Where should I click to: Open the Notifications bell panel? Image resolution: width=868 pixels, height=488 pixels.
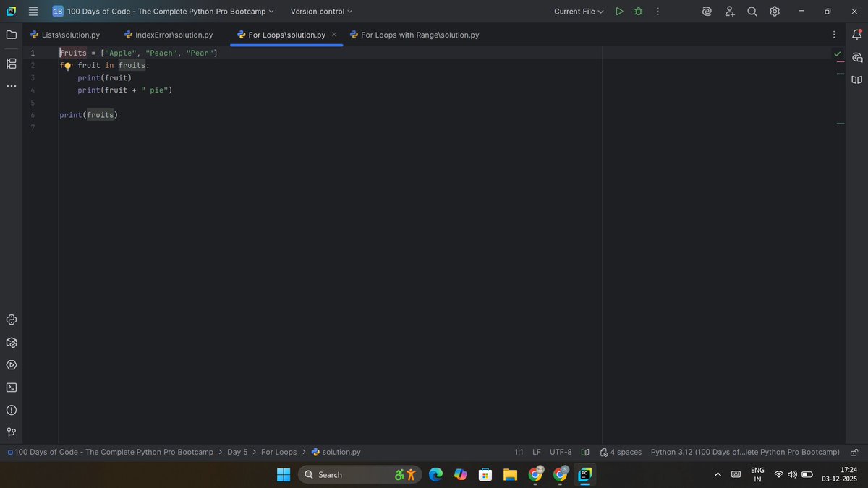tap(856, 34)
